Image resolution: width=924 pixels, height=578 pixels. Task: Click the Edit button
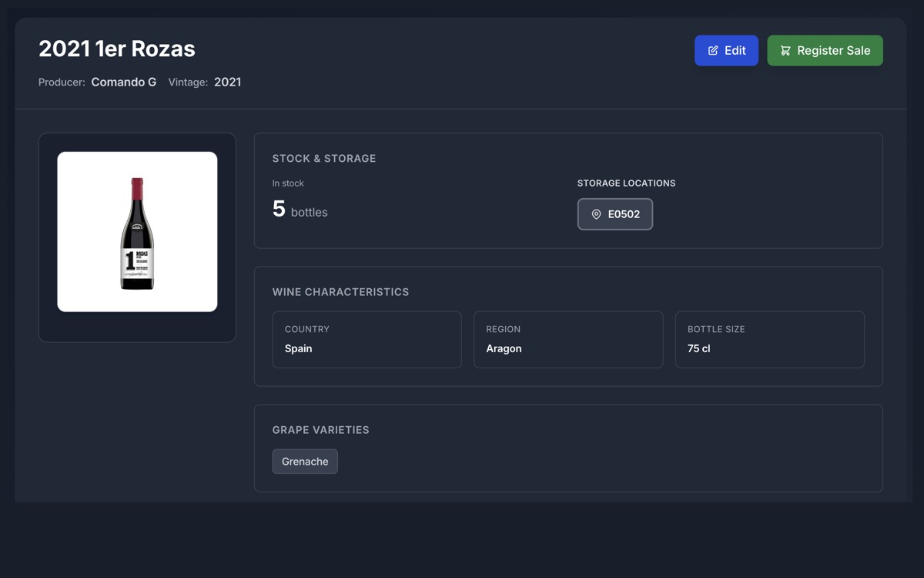(726, 50)
